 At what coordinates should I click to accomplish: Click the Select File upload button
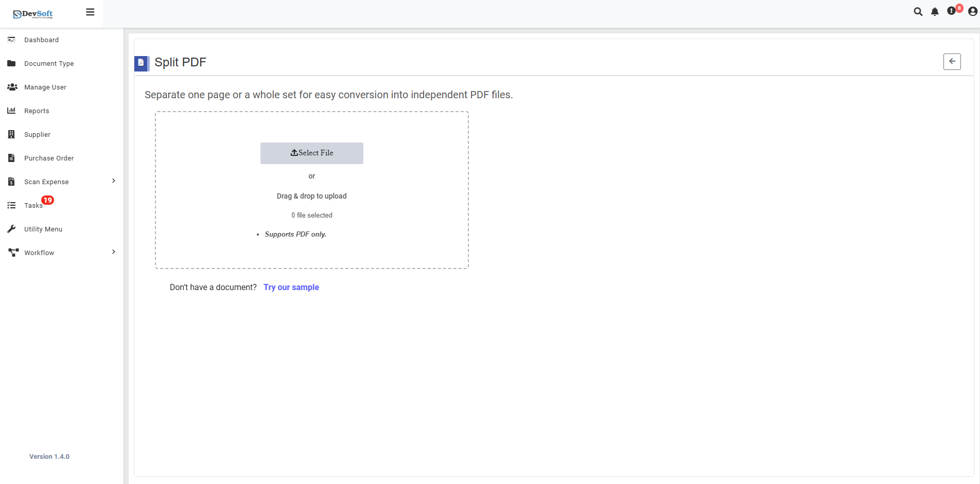coord(311,153)
